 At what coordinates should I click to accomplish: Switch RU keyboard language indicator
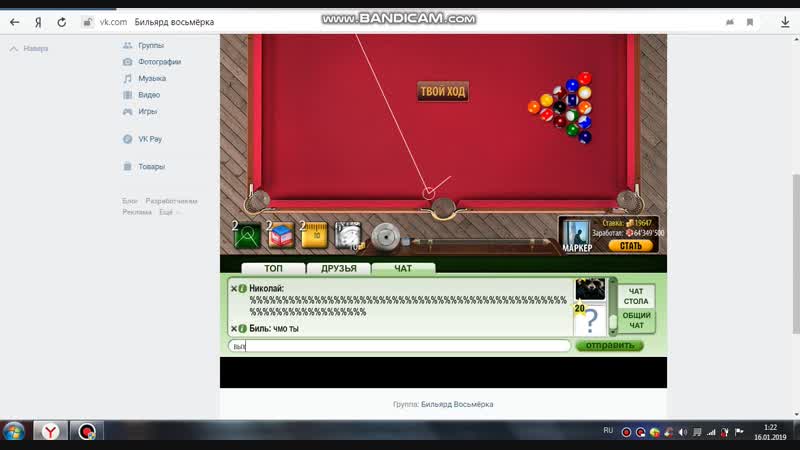click(x=608, y=431)
